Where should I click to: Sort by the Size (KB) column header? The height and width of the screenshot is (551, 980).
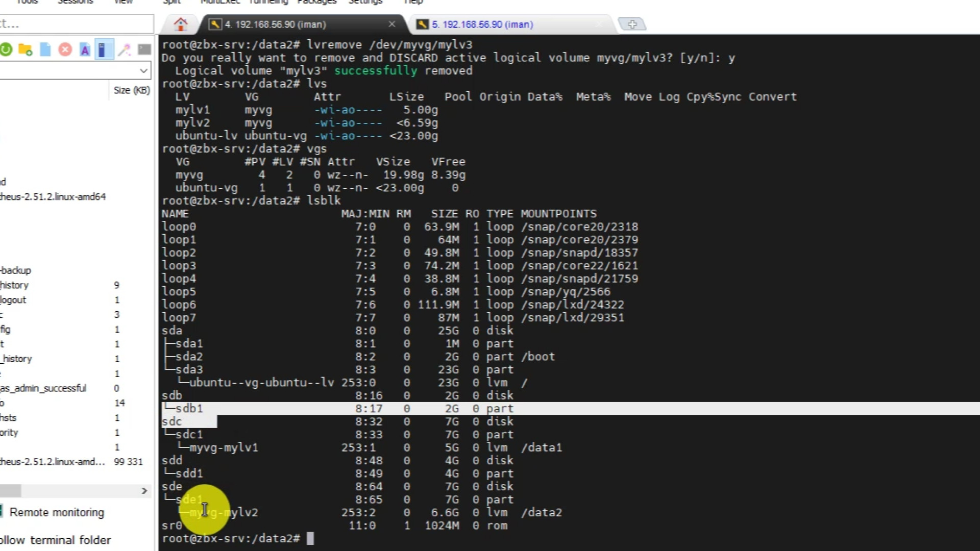click(131, 90)
